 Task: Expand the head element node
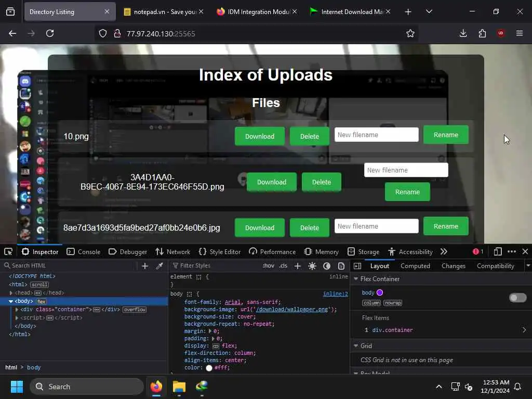pos(11,293)
